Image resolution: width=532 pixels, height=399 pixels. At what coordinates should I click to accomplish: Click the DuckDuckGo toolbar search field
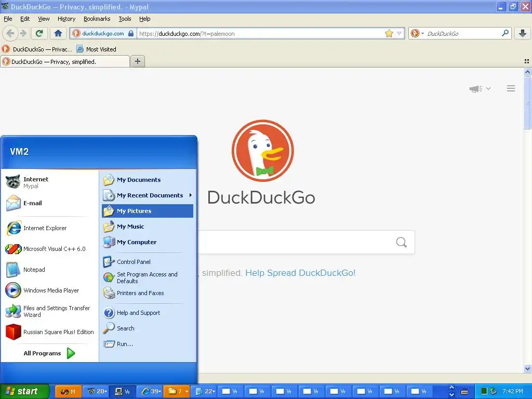pos(463,33)
